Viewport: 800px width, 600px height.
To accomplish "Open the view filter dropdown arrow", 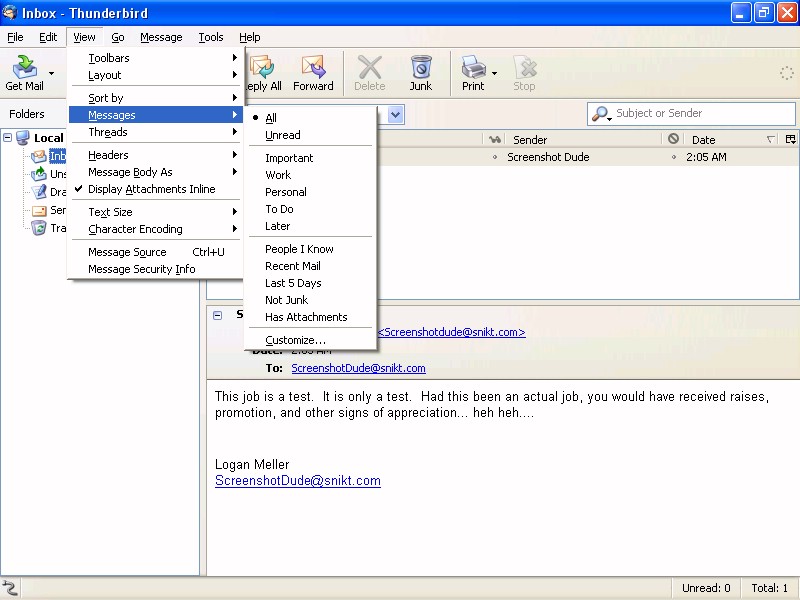I will [396, 114].
